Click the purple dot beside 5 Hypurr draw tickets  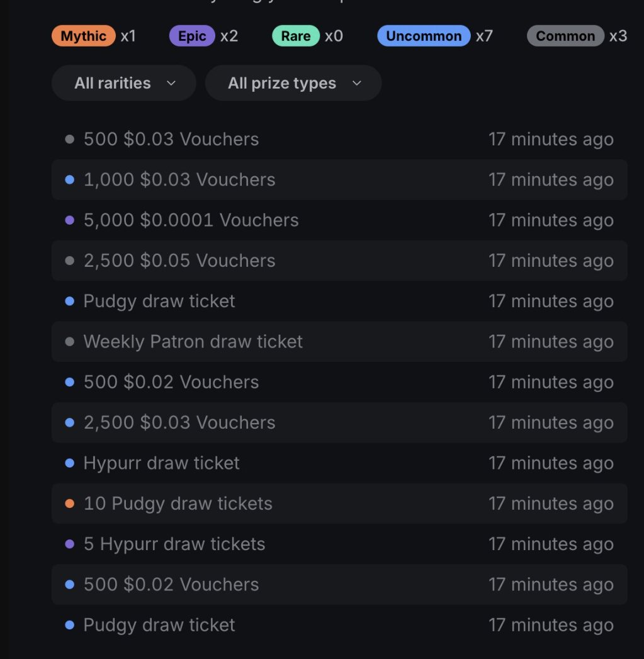70,544
